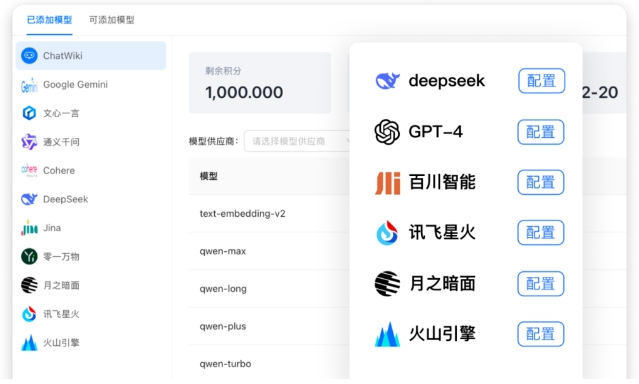The height and width of the screenshot is (384, 639).
Task: Click the deepseek whale logo in popup card
Action: pos(387,81)
